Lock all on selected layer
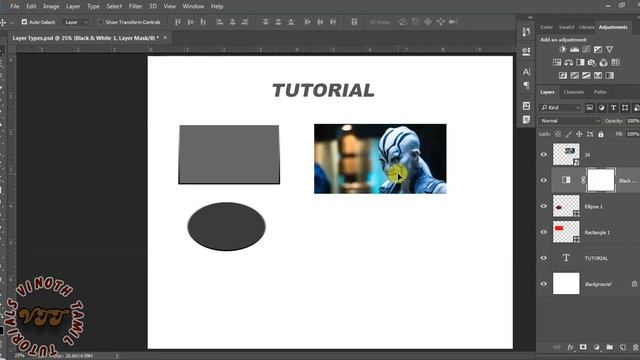Viewport: 640px width, 360px height. click(601, 134)
